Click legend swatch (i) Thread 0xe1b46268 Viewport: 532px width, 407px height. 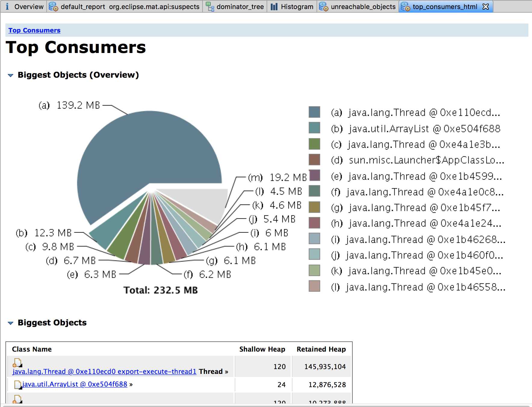pos(314,238)
